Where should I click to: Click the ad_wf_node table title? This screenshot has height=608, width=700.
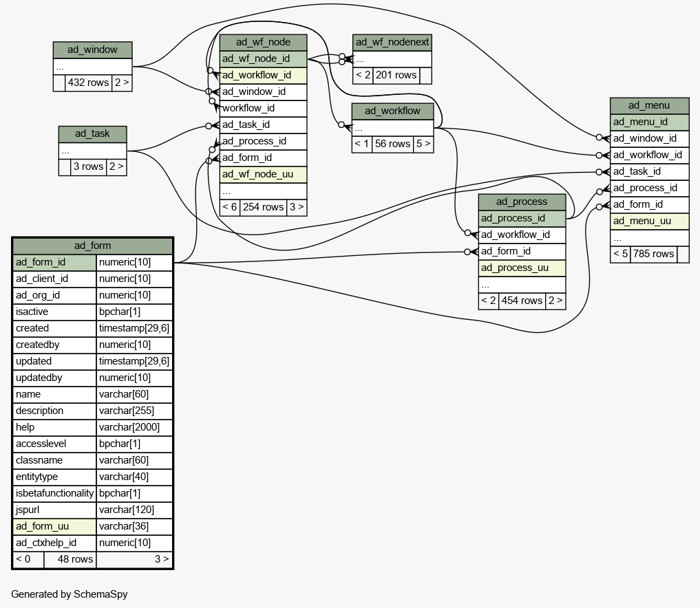264,43
